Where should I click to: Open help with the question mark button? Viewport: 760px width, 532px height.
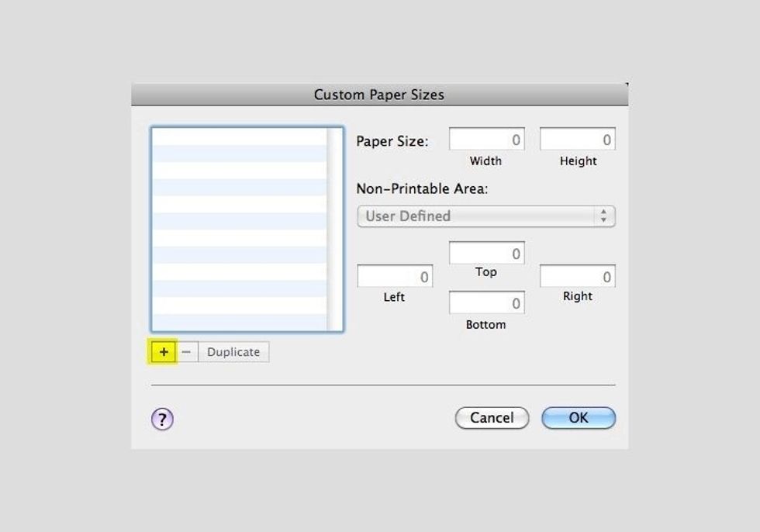pos(162,420)
